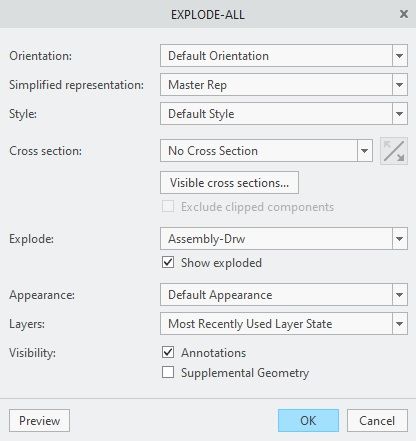Image resolution: width=416 pixels, height=441 pixels.
Task: Click the flip cross section direction icon
Action: pos(394,151)
